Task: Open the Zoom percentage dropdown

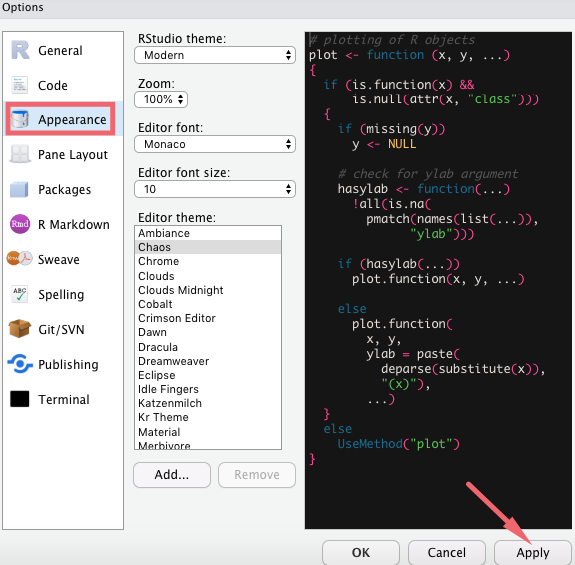Action: click(161, 99)
